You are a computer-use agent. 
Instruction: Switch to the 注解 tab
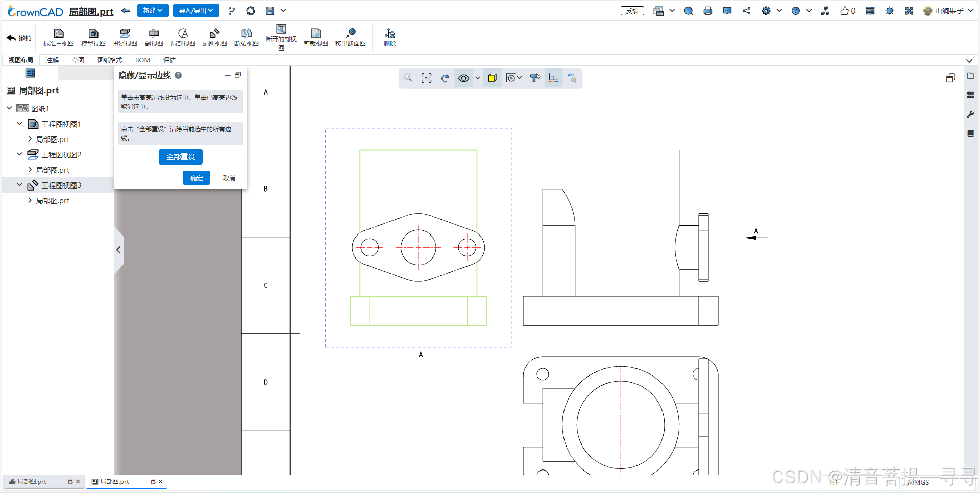click(53, 60)
